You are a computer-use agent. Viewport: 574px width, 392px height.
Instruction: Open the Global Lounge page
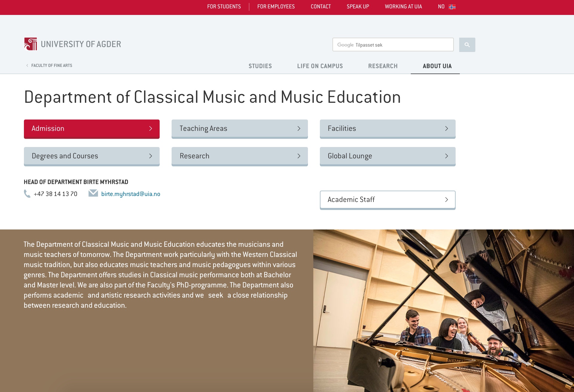coord(387,156)
